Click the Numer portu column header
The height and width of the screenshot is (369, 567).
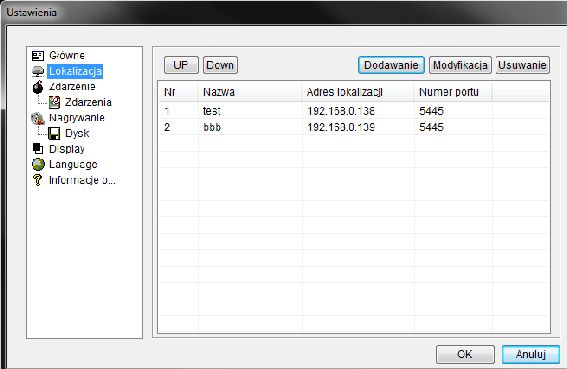[x=453, y=92]
